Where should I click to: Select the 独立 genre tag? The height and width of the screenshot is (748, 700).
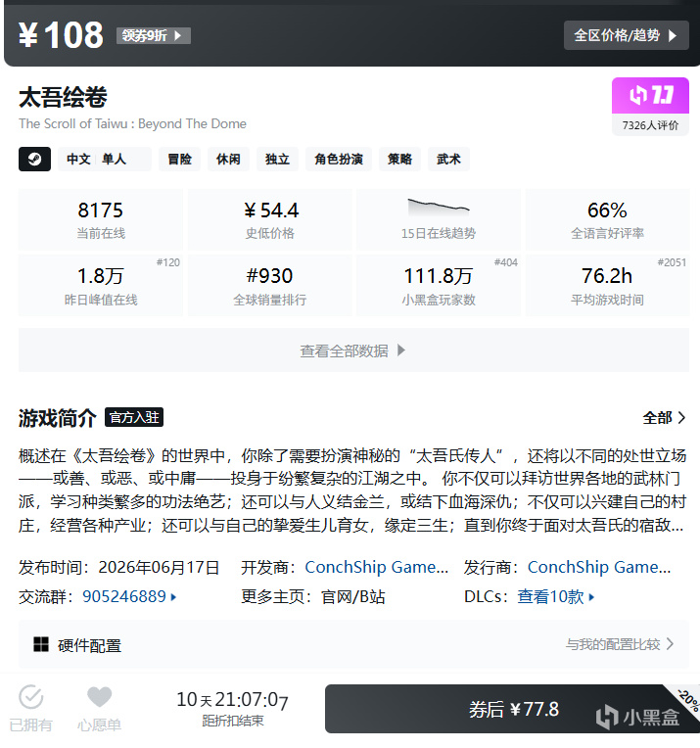[277, 159]
